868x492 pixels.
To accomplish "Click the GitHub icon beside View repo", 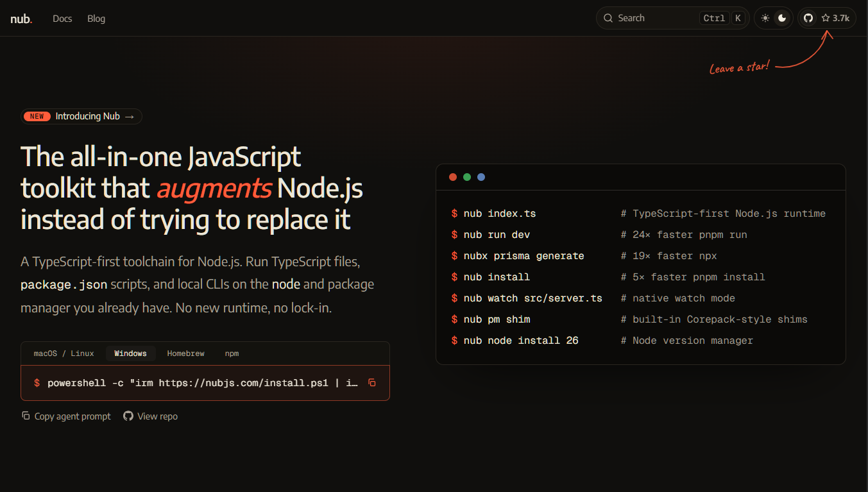I will (128, 416).
